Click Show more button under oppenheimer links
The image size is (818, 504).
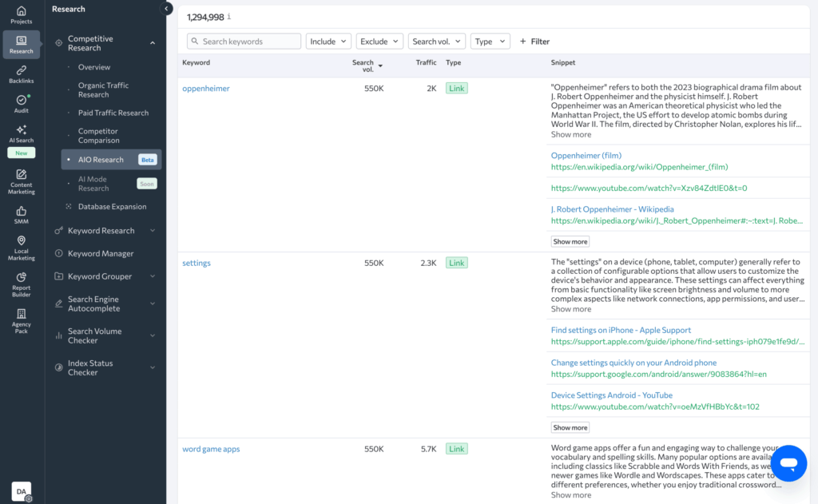coord(570,241)
